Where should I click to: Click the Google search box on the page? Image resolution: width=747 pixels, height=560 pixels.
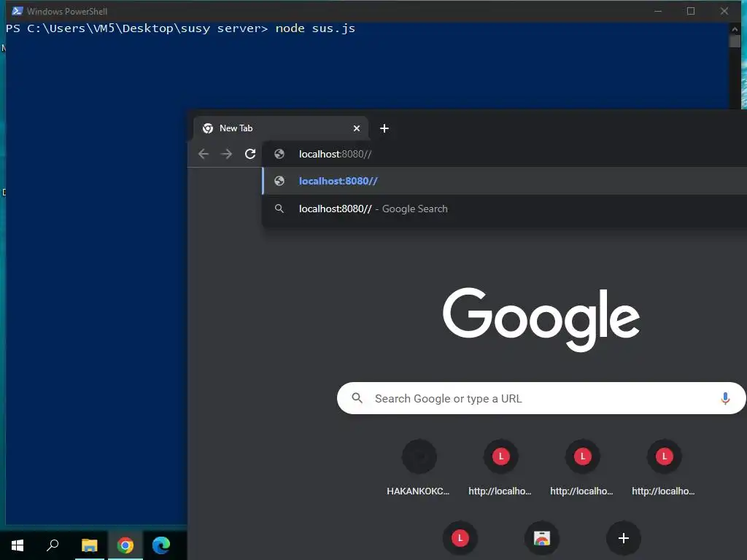click(541, 398)
